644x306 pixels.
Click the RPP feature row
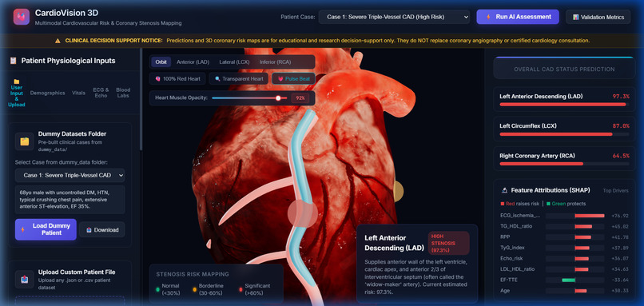(564, 237)
